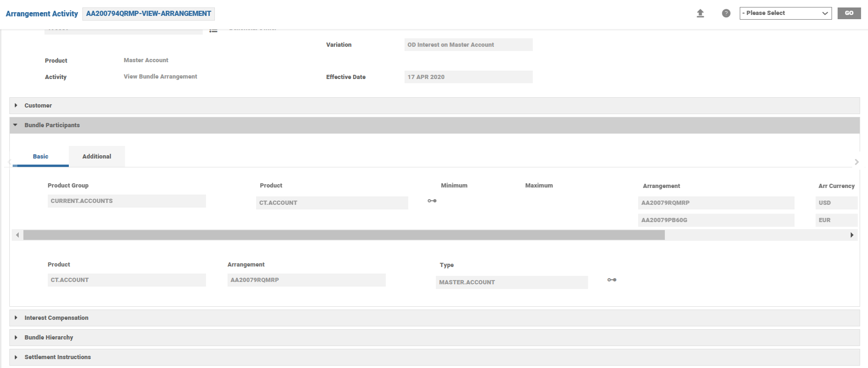This screenshot has height=368, width=868.
Task: Click the right arrow of horizontal scrollbar
Action: click(852, 235)
